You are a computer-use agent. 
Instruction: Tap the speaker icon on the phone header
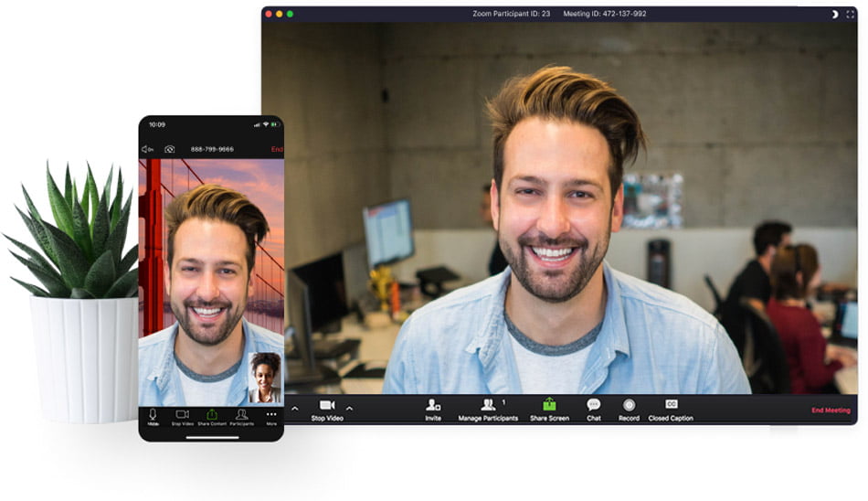coord(147,149)
